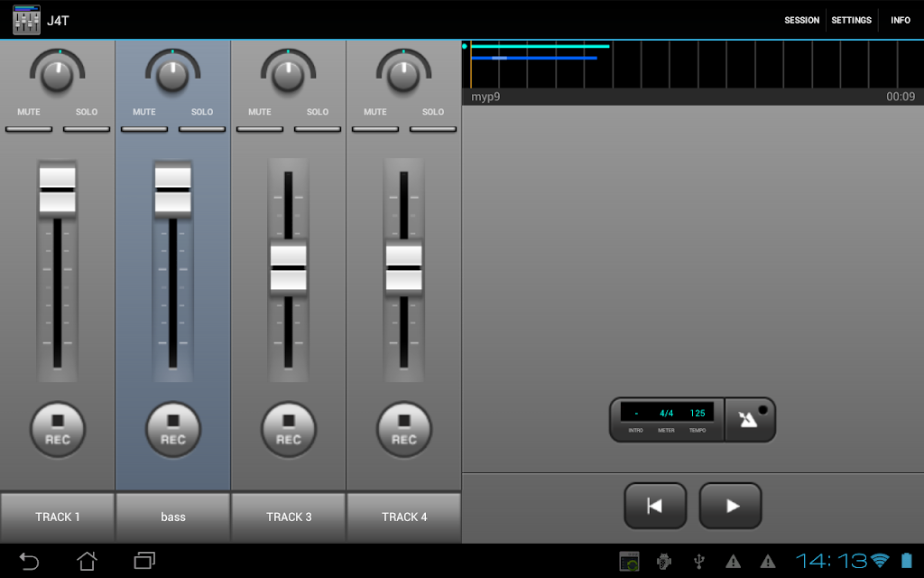Open the SESSION menu
The image size is (924, 578).
tap(801, 20)
